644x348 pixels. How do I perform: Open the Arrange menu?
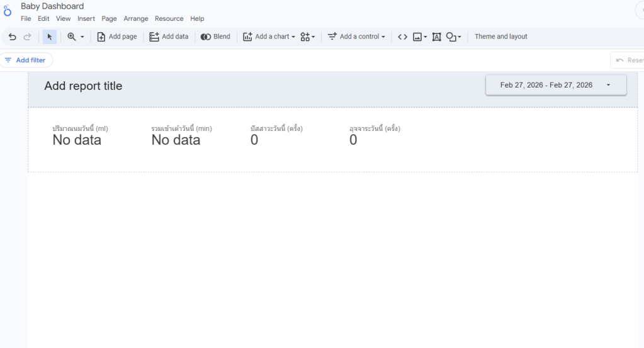click(136, 19)
